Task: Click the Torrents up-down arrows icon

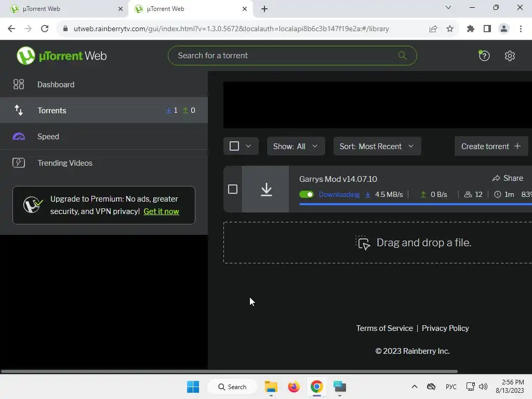Action: coord(19,110)
